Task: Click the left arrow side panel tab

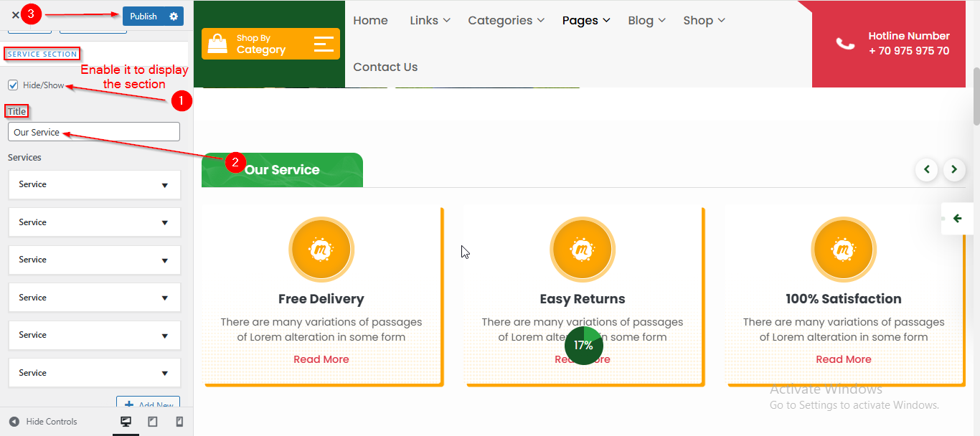Action: [957, 219]
